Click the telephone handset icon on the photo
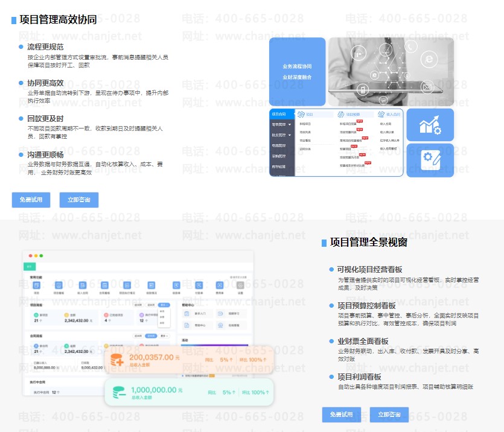Viewport: 504px width, 432px height. point(410,47)
